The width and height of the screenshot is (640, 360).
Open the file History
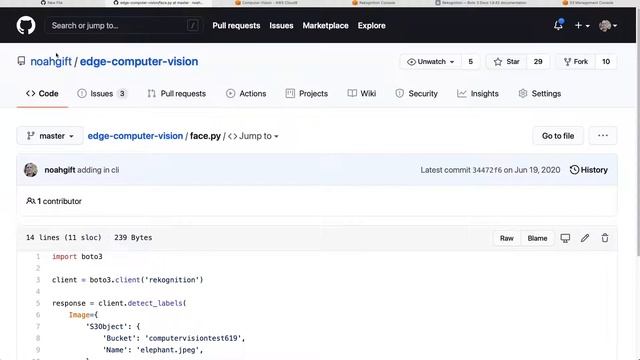pyautogui.click(x=589, y=170)
